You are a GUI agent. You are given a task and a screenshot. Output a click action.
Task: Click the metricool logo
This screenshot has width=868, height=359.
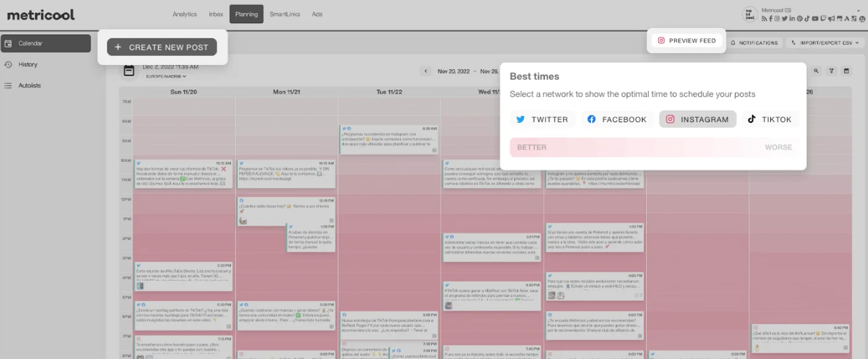click(40, 14)
